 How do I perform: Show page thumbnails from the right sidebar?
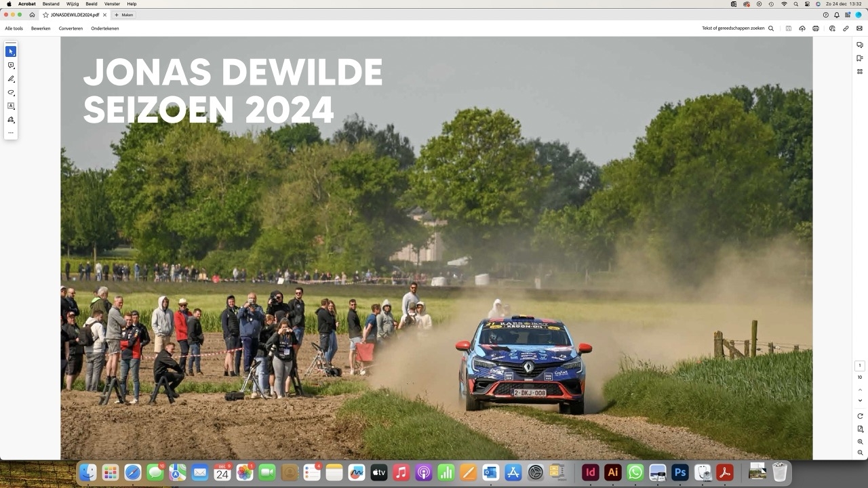(x=859, y=70)
